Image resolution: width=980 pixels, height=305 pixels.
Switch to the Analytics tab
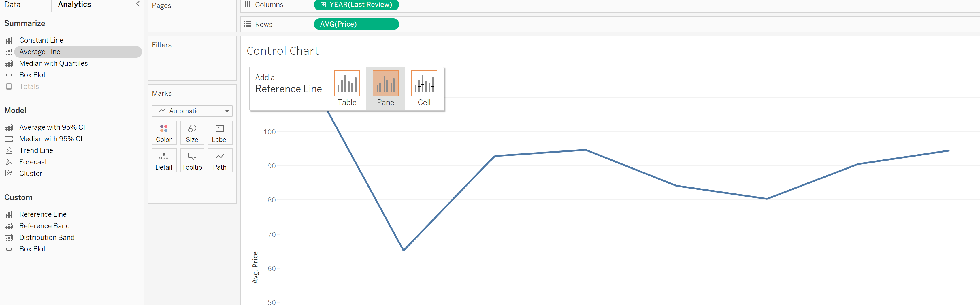[75, 5]
